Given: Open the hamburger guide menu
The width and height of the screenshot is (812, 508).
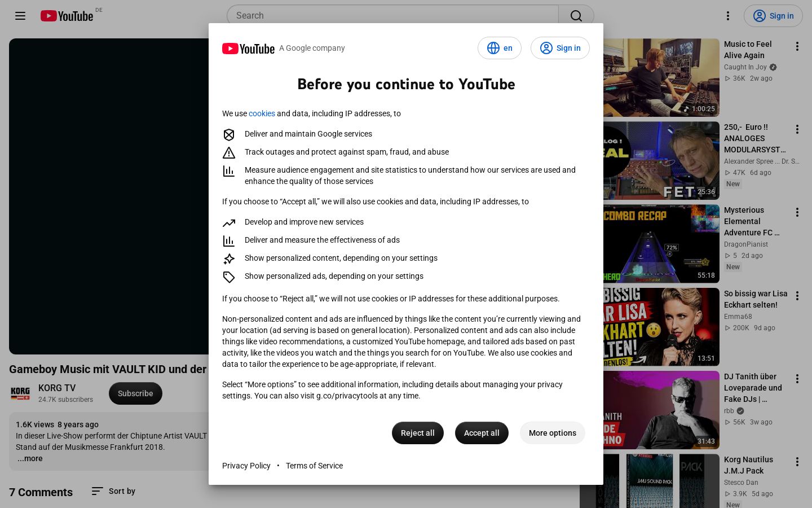Looking at the screenshot, I should coord(20,16).
